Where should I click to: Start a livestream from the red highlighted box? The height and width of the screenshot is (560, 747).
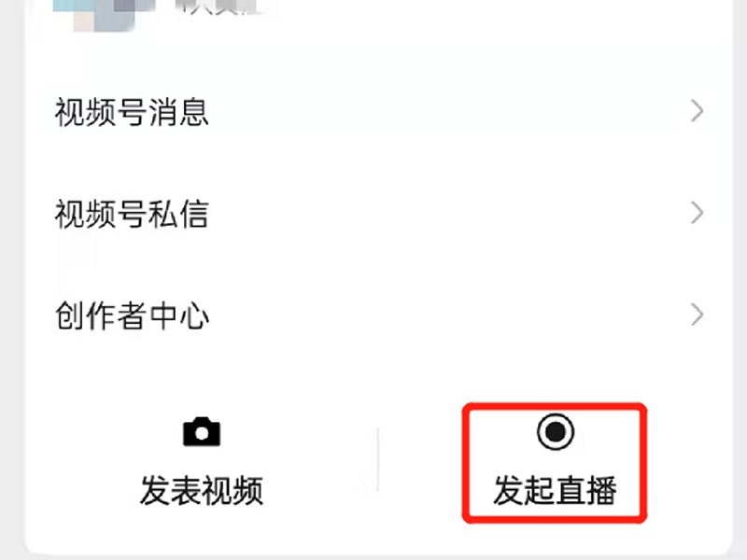[555, 463]
